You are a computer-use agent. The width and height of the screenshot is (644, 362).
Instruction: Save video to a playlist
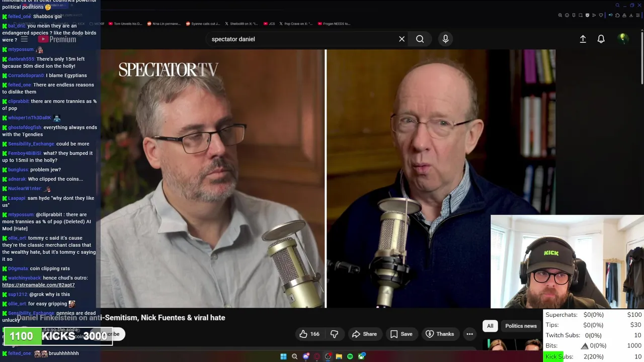pos(401,334)
